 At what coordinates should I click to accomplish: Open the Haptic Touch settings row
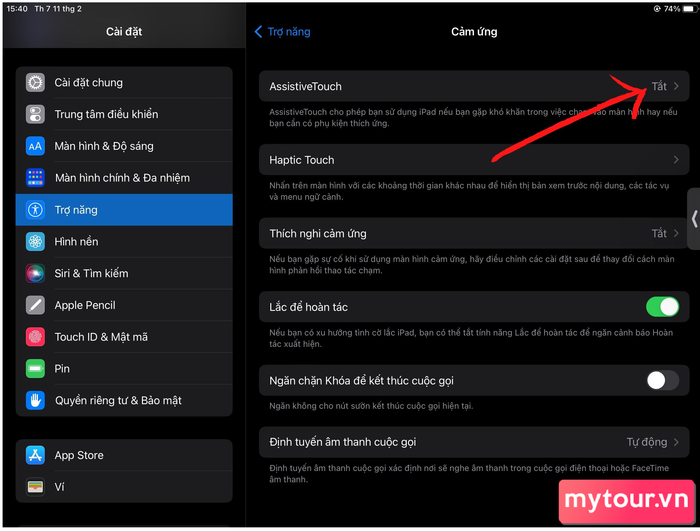point(474,160)
